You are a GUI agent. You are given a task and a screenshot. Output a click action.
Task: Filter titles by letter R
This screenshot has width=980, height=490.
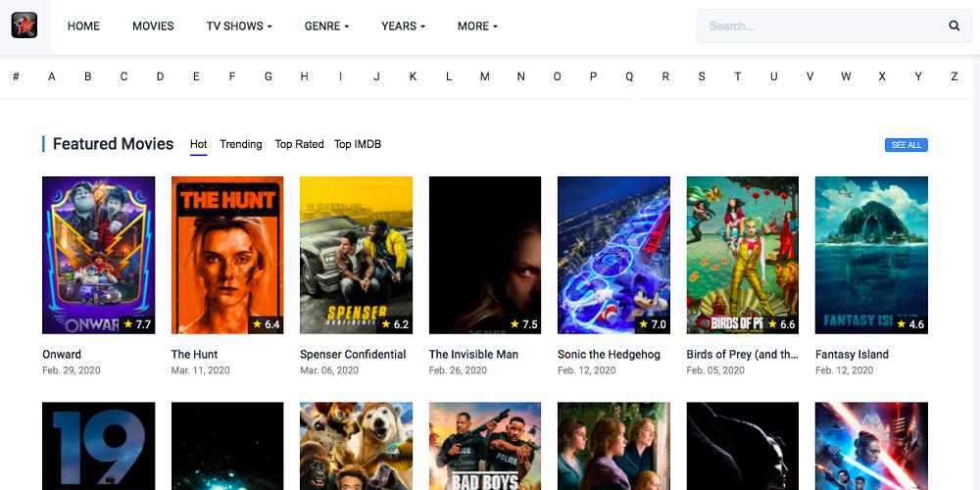coord(665,76)
